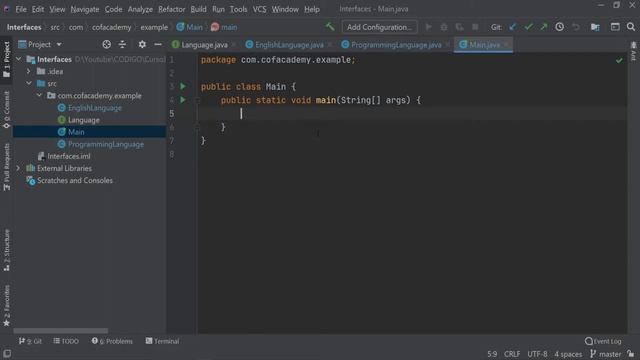Viewport: 640px width, 360px height.
Task: Click the Git rollback undo icon
Action: [576, 27]
